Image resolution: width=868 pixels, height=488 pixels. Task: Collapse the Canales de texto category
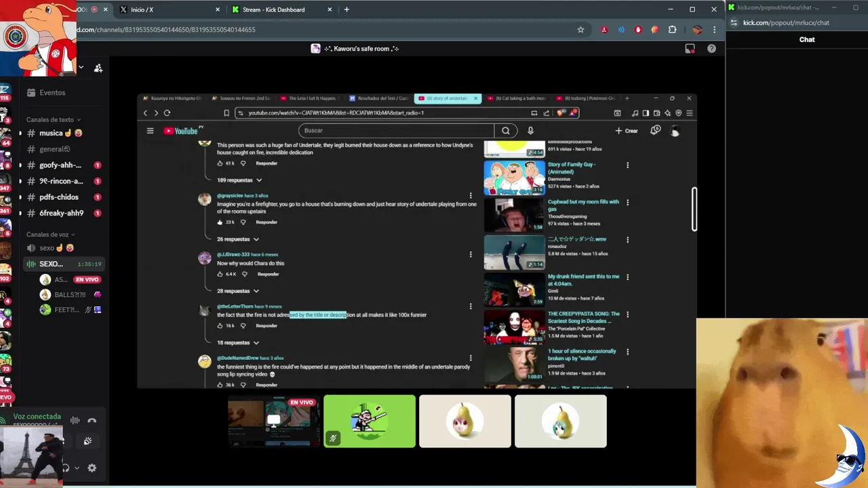pyautogui.click(x=53, y=120)
